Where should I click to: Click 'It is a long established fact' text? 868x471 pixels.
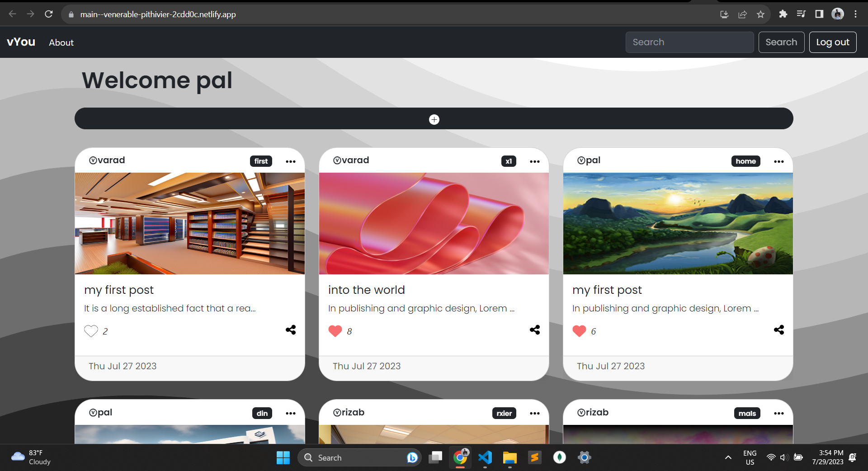pos(170,308)
